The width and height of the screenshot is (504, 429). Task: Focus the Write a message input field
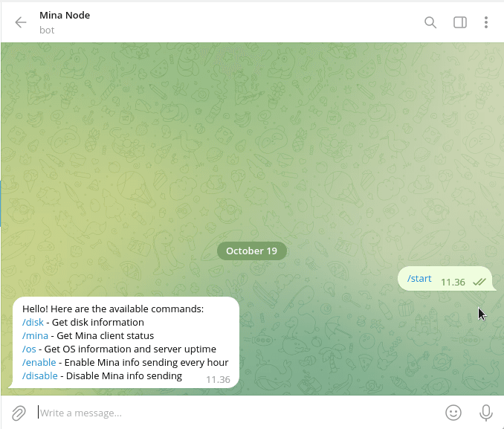(238, 413)
